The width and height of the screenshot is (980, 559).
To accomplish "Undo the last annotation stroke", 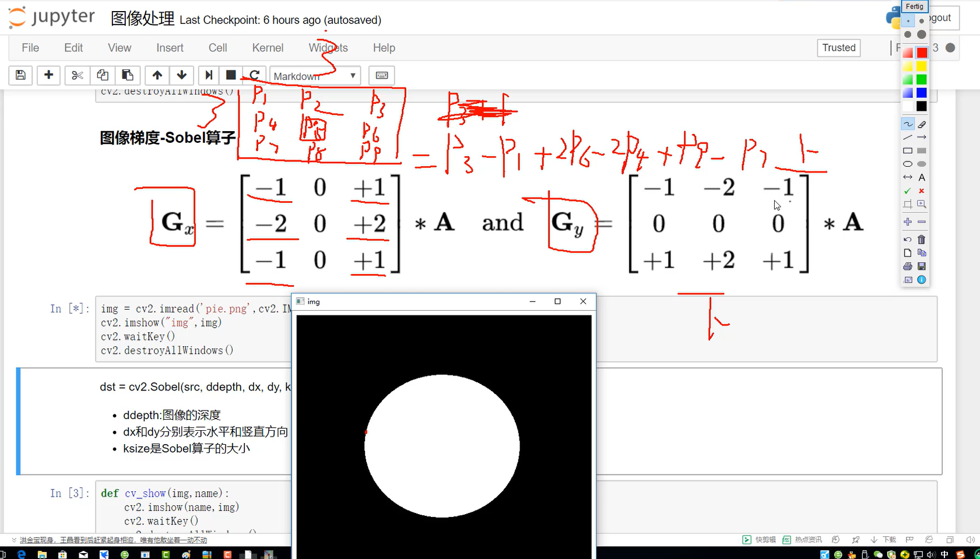I will [908, 239].
